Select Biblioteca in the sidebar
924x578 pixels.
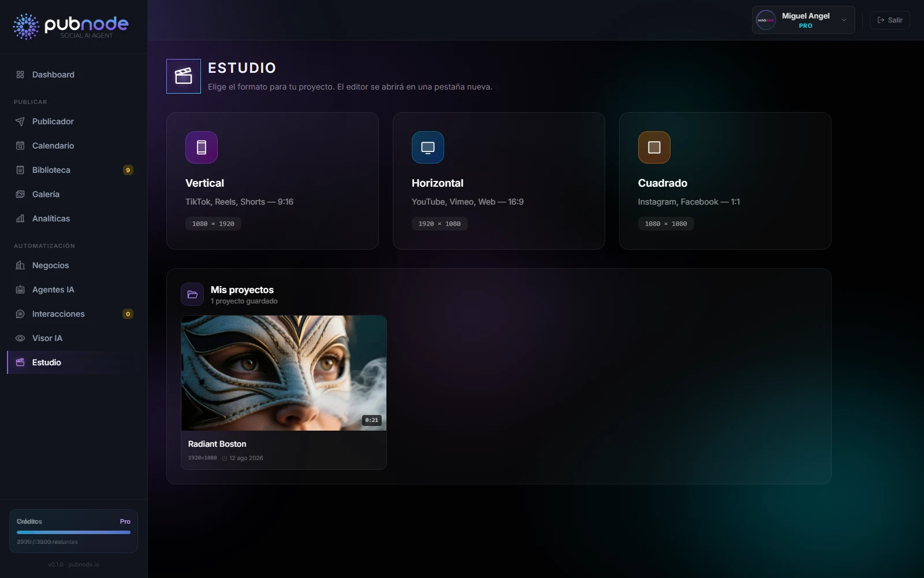73,170
